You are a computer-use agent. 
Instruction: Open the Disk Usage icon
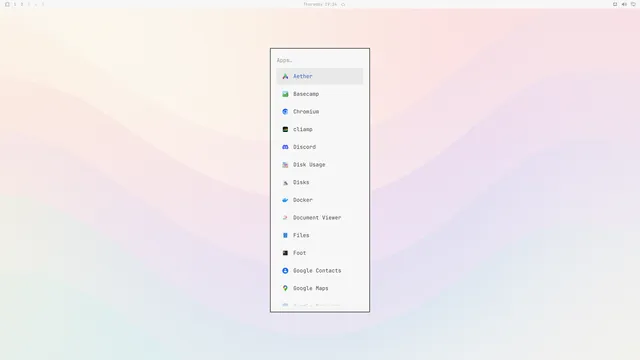click(285, 165)
